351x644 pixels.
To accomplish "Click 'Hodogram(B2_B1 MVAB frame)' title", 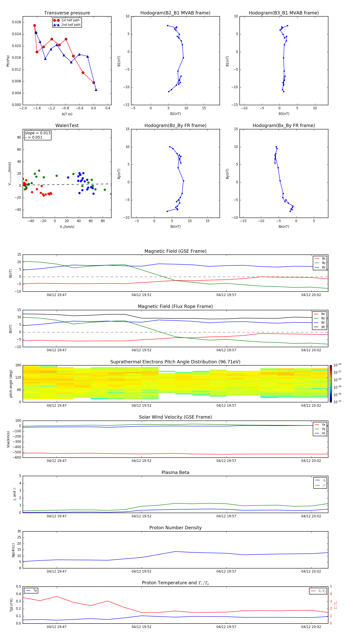I will [175, 13].
